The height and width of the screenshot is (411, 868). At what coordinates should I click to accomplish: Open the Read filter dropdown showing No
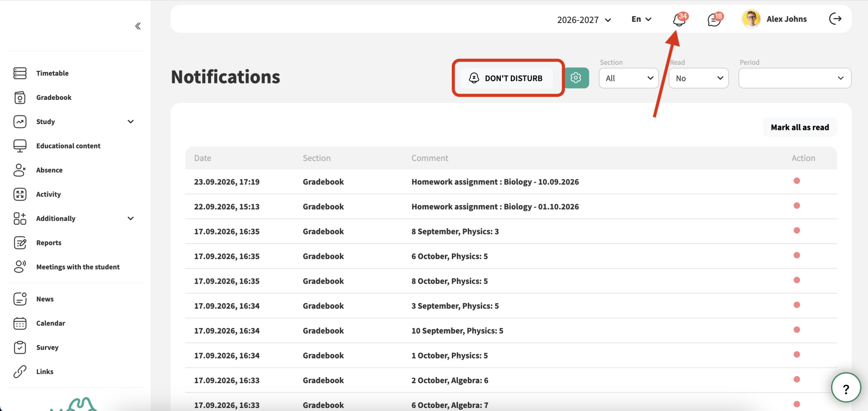tap(699, 78)
